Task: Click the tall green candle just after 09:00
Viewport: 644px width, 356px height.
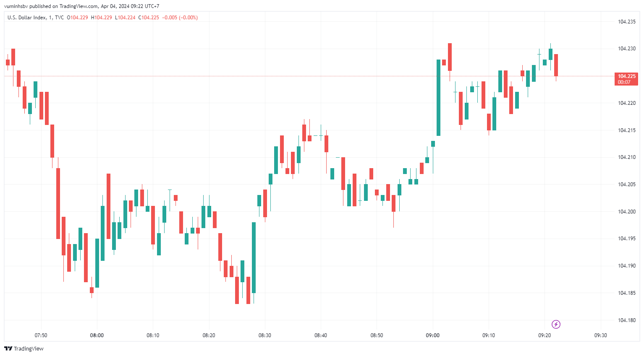Action: click(438, 98)
